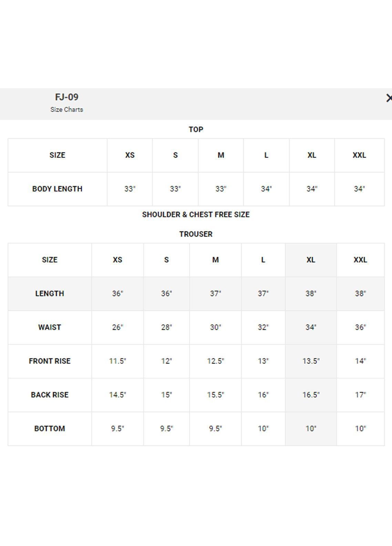Click the BOTTOM row label
392x546 pixels.
click(x=50, y=429)
